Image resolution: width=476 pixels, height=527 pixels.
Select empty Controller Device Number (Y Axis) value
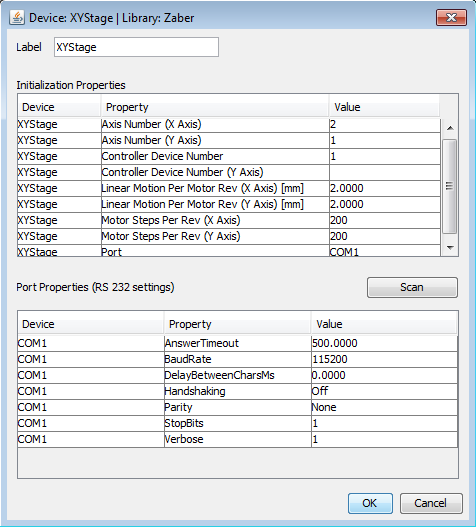click(385, 172)
